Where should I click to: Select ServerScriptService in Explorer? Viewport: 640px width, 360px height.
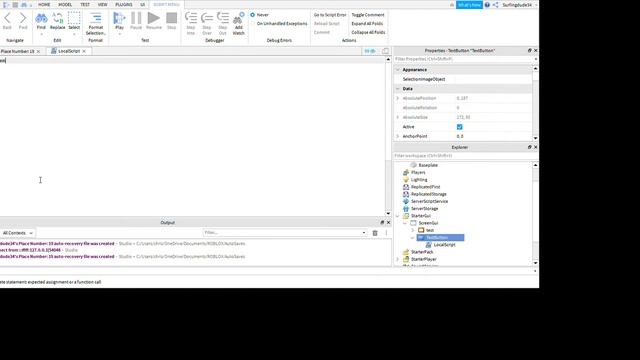[x=429, y=202]
